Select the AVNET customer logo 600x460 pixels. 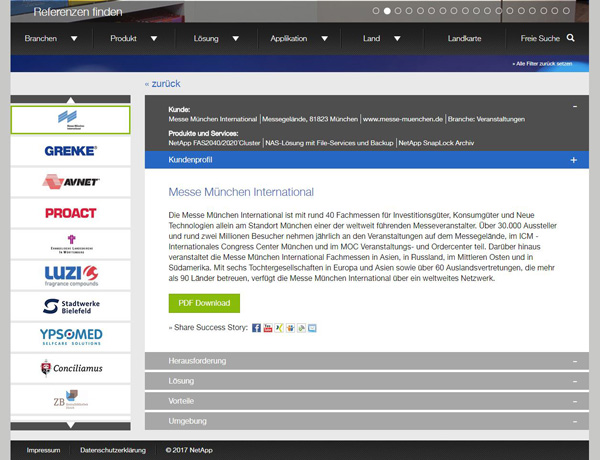(x=70, y=182)
